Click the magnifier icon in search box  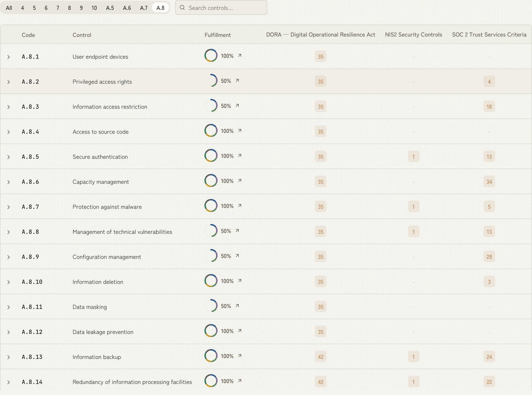click(x=182, y=8)
